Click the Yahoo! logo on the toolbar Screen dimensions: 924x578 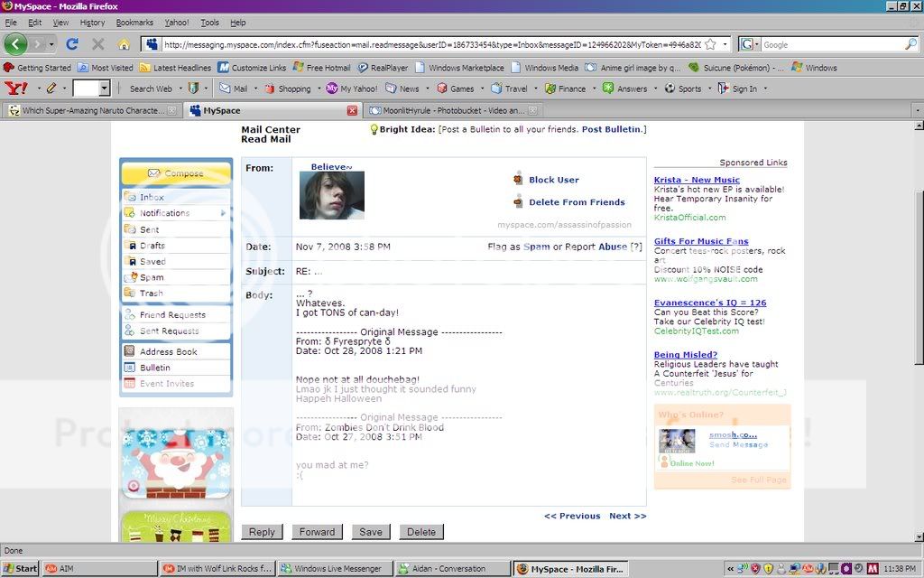(15, 89)
